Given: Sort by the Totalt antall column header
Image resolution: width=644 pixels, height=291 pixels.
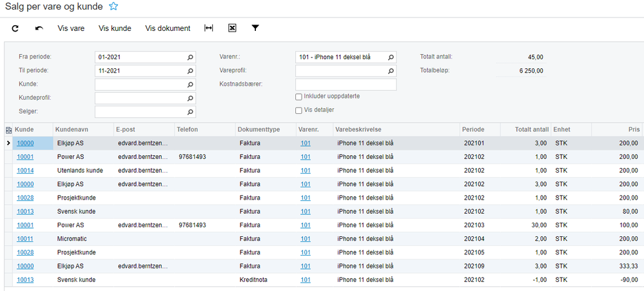Looking at the screenshot, I should pos(526,129).
